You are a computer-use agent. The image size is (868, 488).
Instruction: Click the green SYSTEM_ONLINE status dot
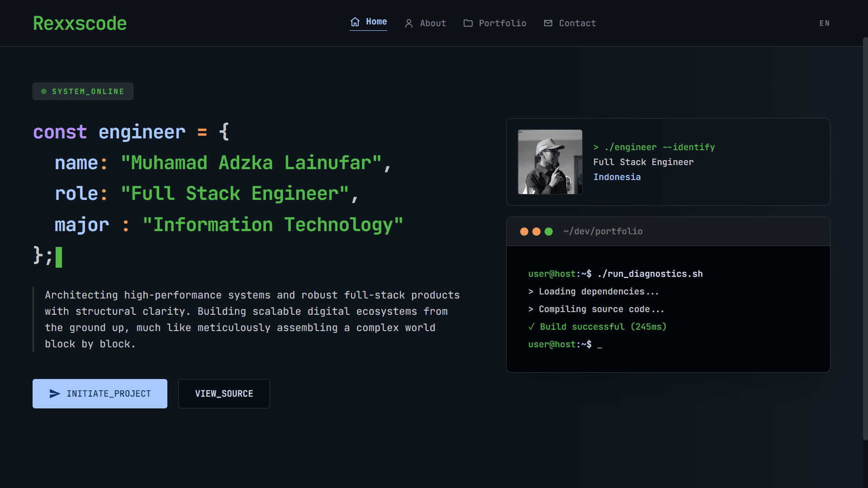pos(44,91)
